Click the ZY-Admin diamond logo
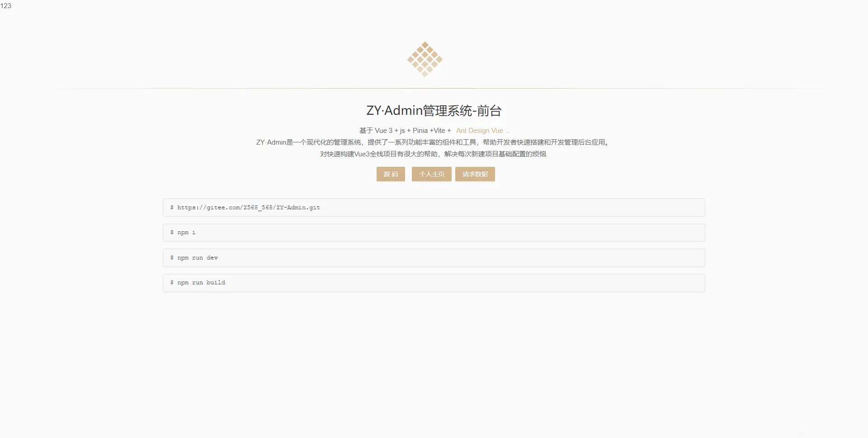Screen dimensions: 868x438 425,59
